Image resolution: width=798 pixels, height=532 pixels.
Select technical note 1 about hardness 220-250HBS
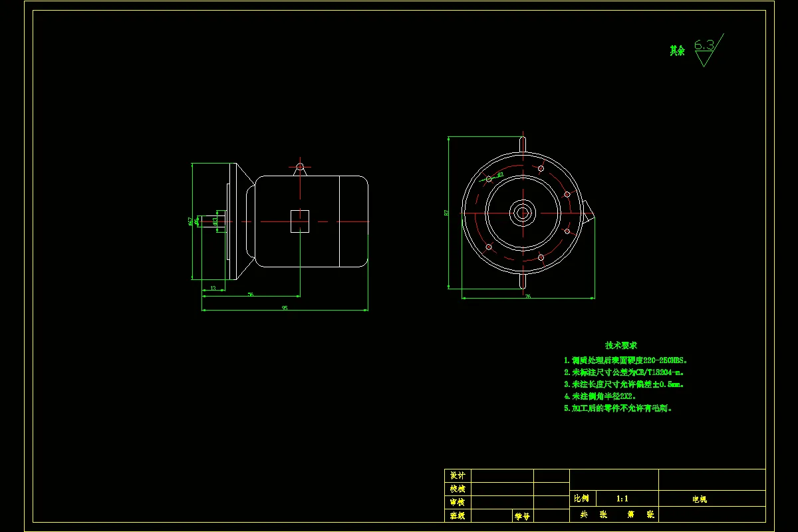pos(626,360)
